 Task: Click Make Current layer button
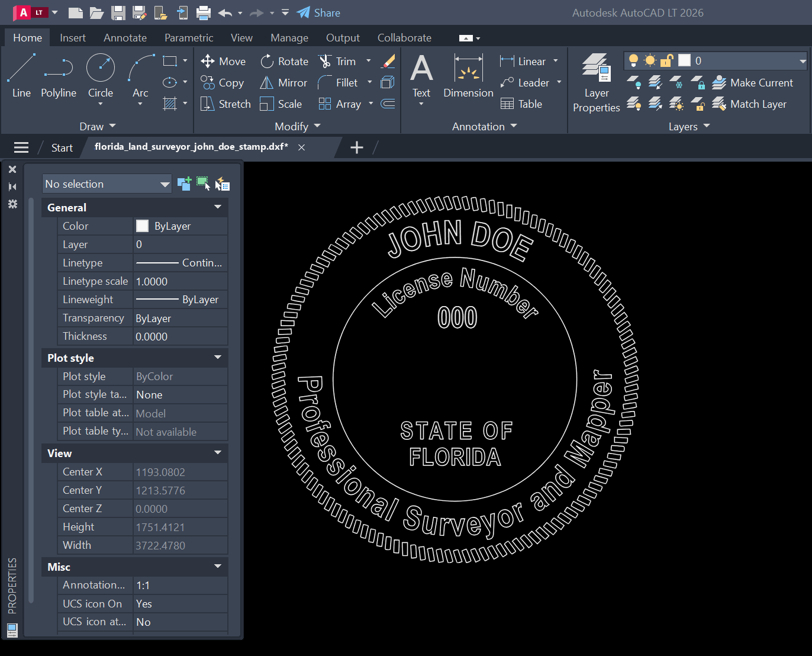[x=752, y=82]
